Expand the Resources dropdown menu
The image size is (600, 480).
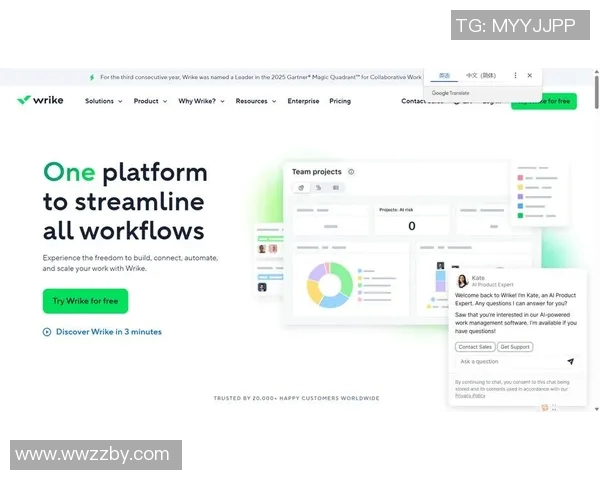(255, 101)
